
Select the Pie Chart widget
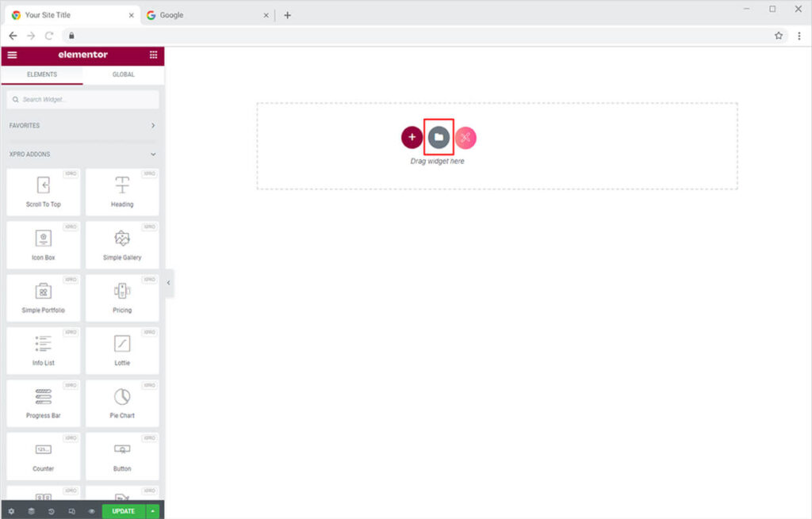point(122,404)
